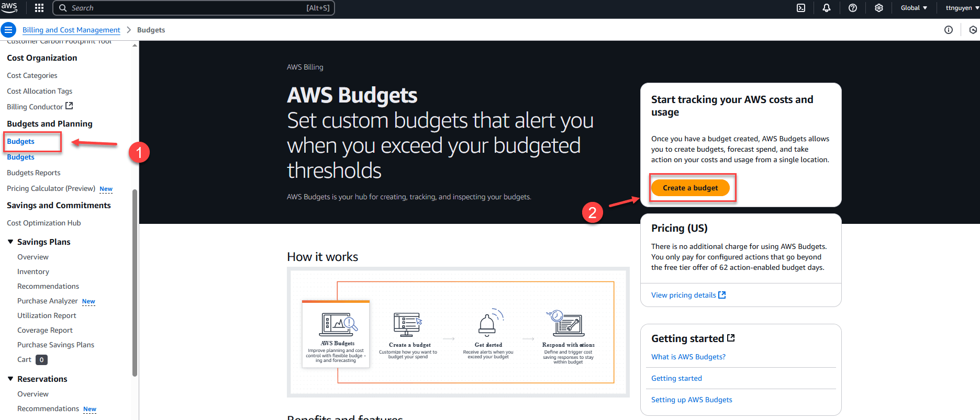Open Billing Conductor external link
Viewport: 980px width, 420px height.
40,107
